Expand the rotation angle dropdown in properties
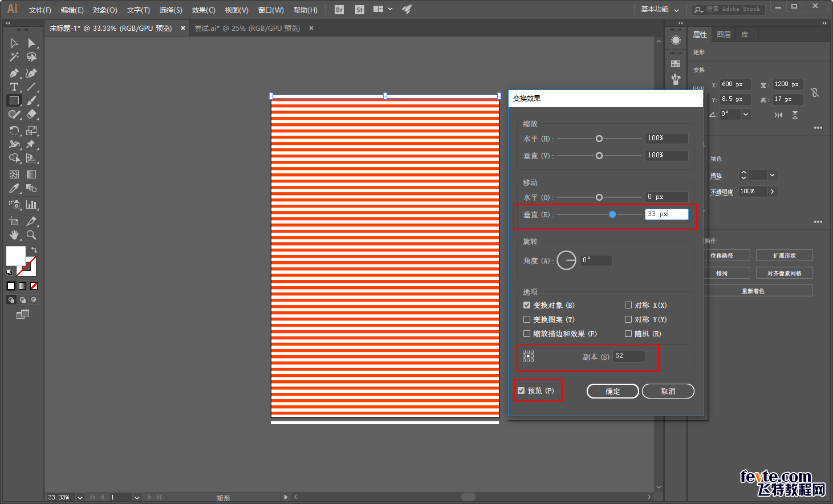This screenshot has width=833, height=504. (x=746, y=114)
